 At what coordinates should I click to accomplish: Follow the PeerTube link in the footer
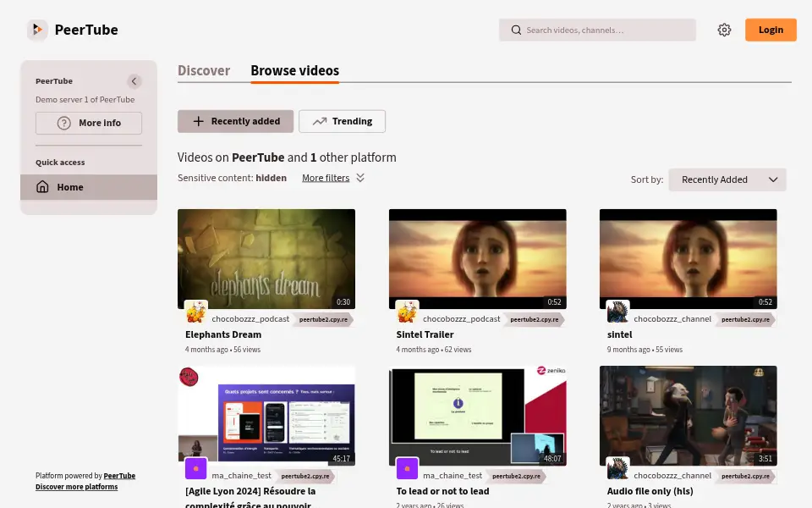(119, 476)
